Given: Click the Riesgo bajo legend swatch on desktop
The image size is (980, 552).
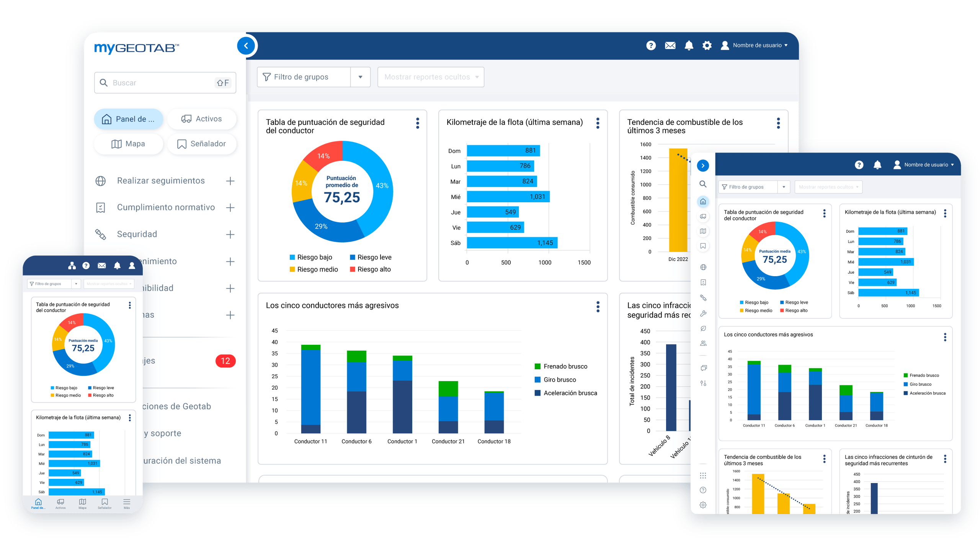Looking at the screenshot, I should coord(292,257).
